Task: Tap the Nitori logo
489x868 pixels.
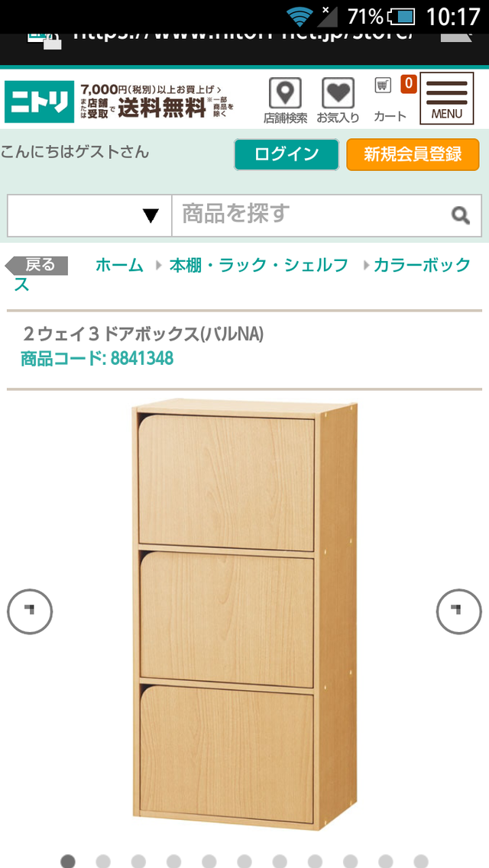Action: pyautogui.click(x=39, y=102)
